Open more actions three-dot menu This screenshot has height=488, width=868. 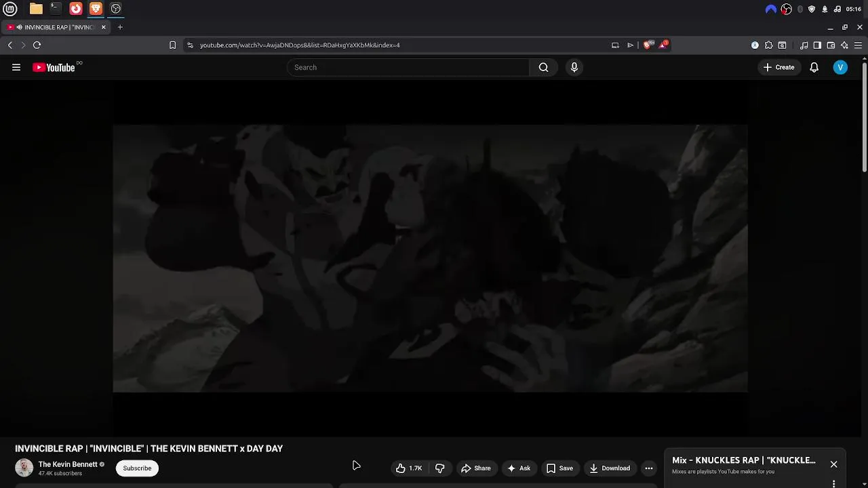[649, 468]
